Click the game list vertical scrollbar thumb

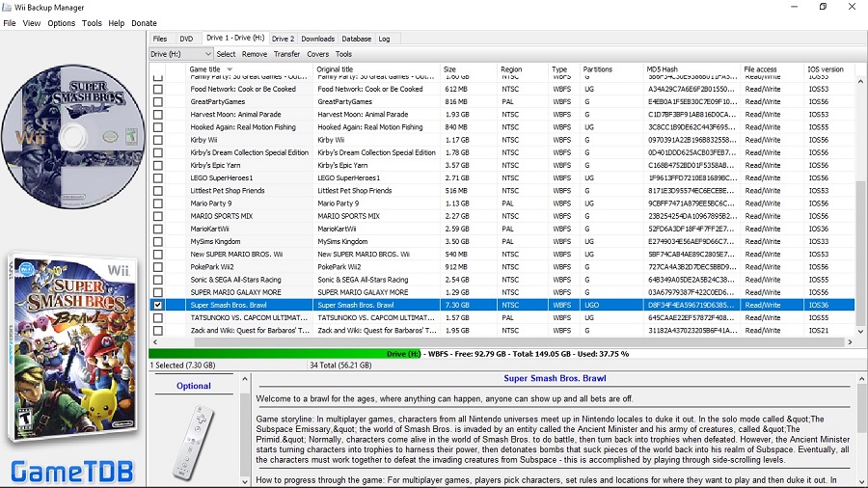tap(860, 254)
